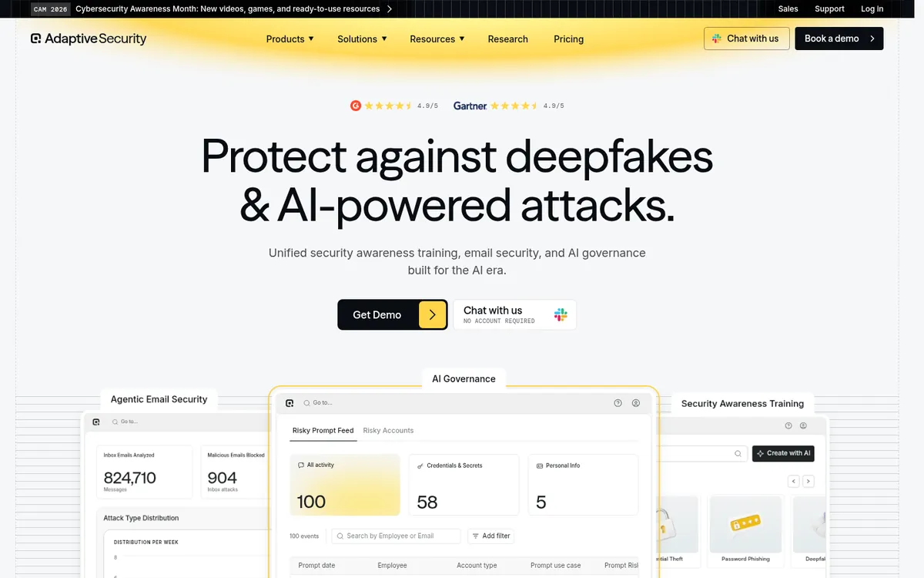
Task: Click the Get Demo button
Action: 393,314
